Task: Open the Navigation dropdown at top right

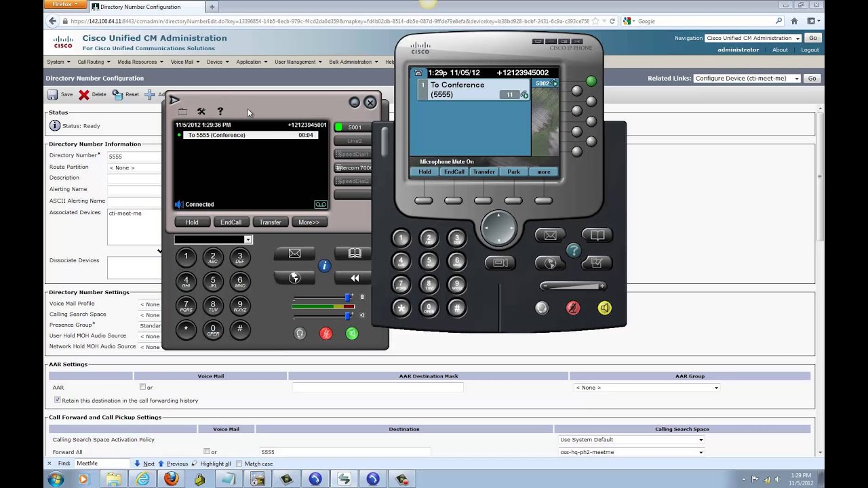Action: click(753, 38)
